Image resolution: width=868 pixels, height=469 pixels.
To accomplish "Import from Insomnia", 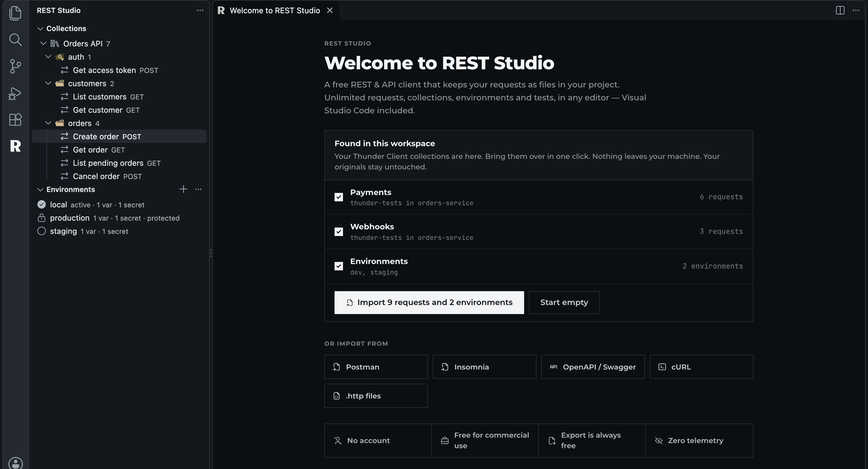I will 484,367.
